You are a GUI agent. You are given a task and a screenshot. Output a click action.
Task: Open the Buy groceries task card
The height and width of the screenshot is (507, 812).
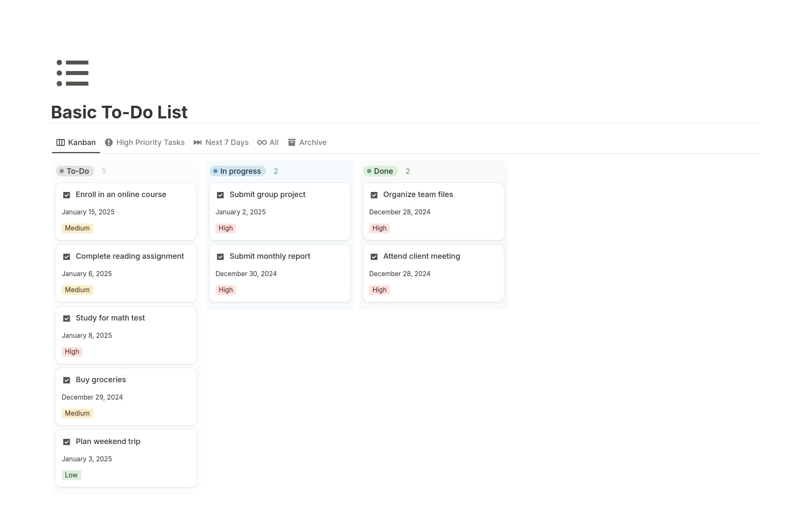[101, 380]
